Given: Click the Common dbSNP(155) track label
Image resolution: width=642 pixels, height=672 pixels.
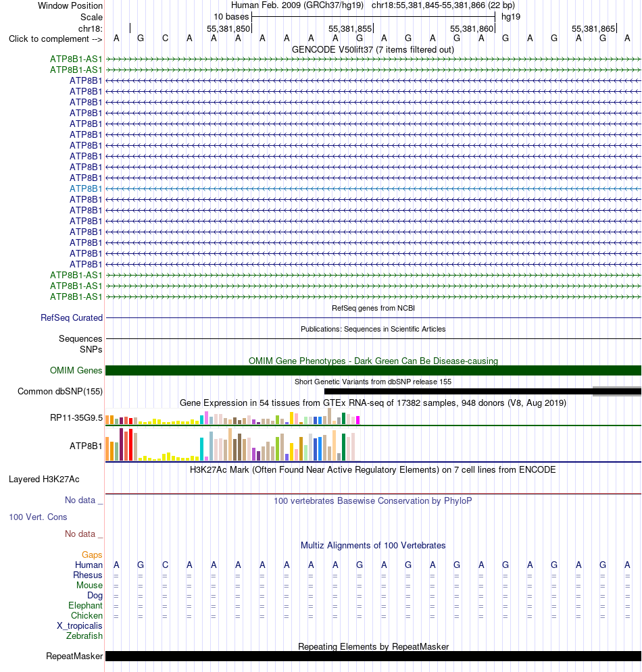Looking at the screenshot, I should (x=60, y=391).
